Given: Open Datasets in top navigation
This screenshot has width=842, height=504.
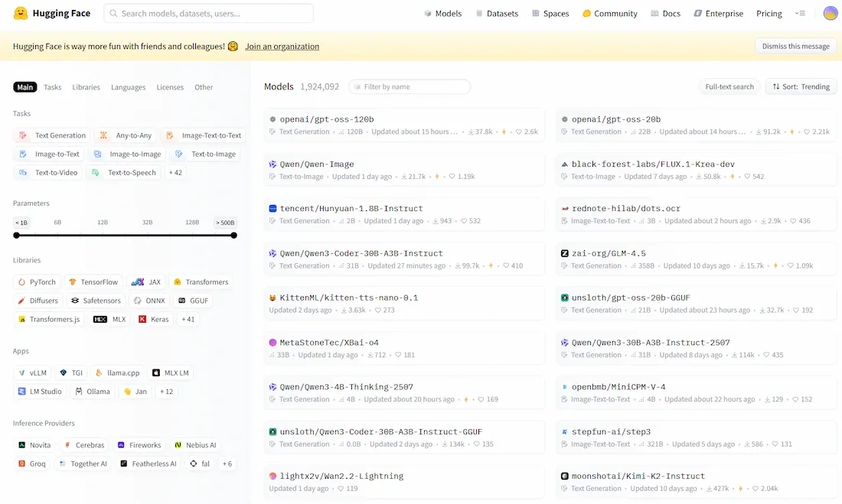Looking at the screenshot, I should click(498, 14).
